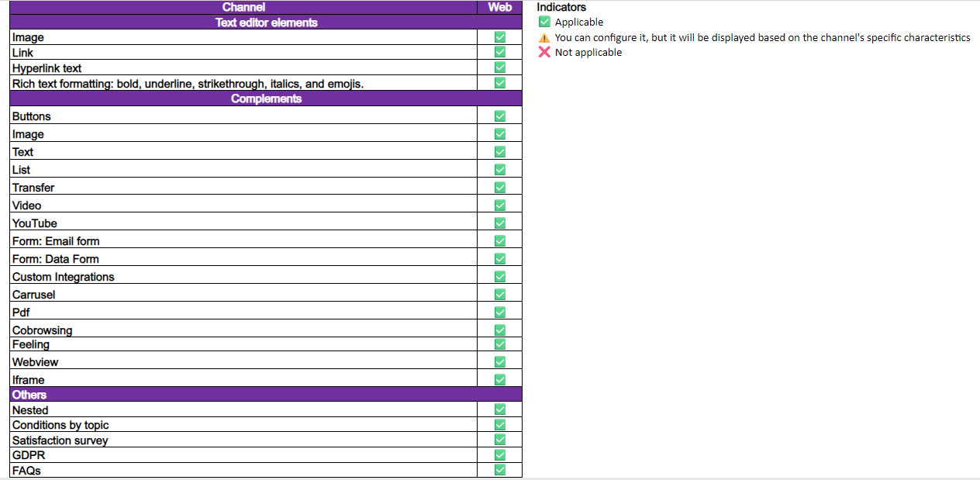980x480 pixels.
Task: Select the GDPR row label
Action: tap(29, 455)
